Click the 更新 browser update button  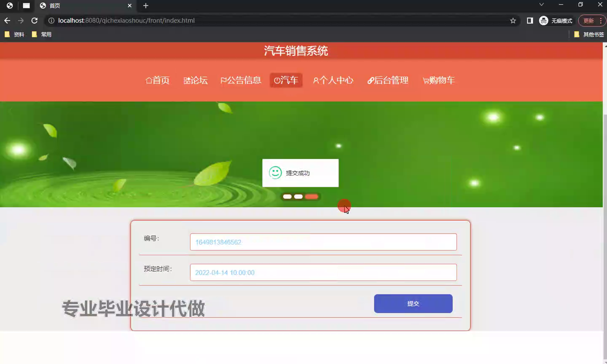tap(592, 21)
